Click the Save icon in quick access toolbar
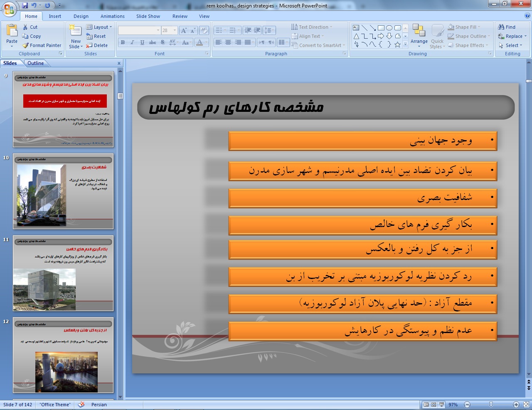This screenshot has width=532, height=410. click(x=25, y=5)
